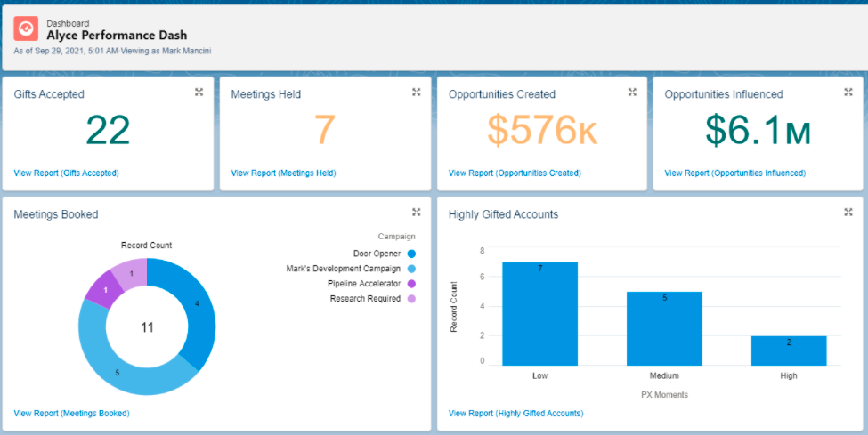This screenshot has height=435, width=868.
Task: Click the Campaign legend heading
Action: [396, 237]
